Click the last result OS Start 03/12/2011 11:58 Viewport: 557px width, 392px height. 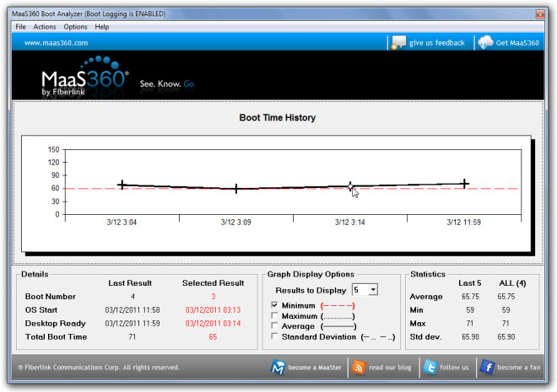[x=132, y=309]
